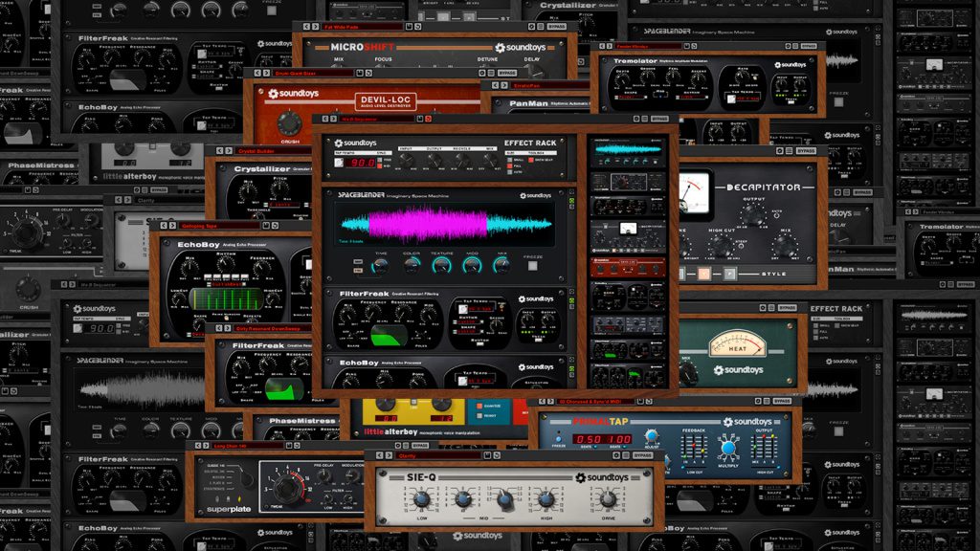Screen dimensions: 980x551
Task: Click the next-preset arrow on SIE-Q
Action: [388, 454]
